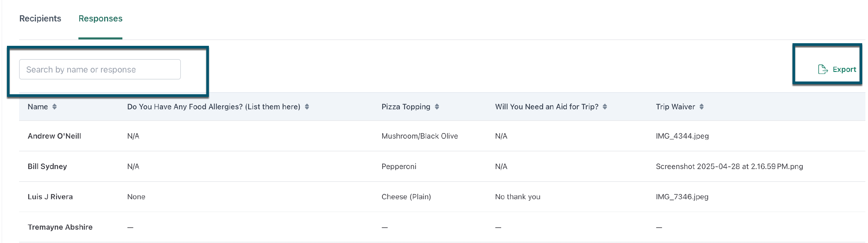Sort by Name column arrows
Screen dimensions: 868x243
[55, 107]
